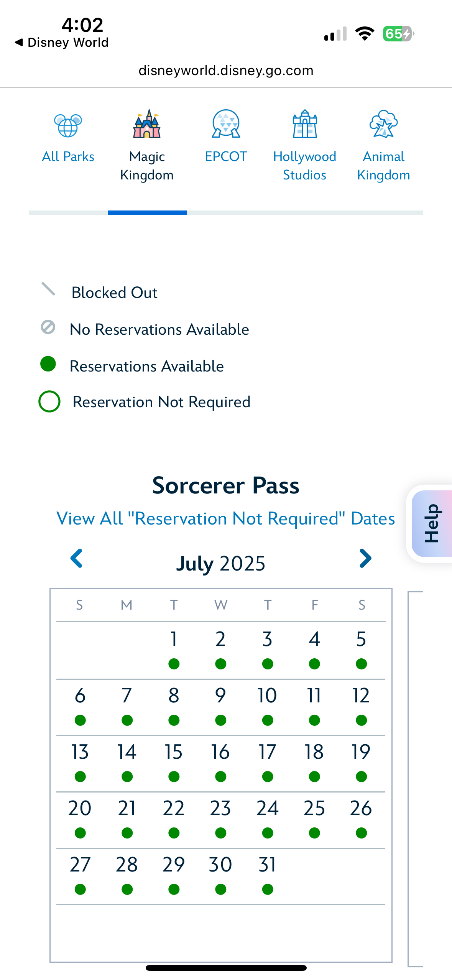This screenshot has width=452, height=980.
Task: Tap the Magic Kingdom castle icon
Action: point(147,124)
